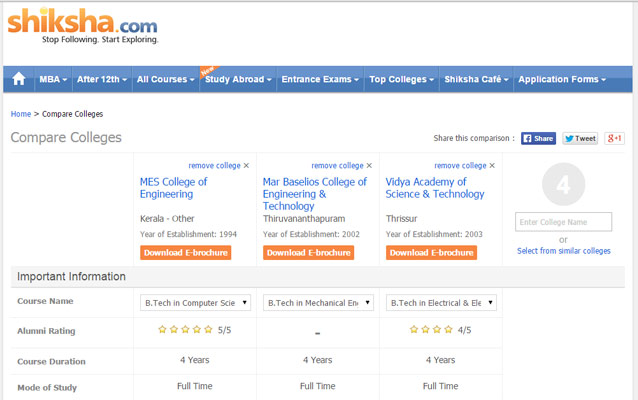
Task: Open B.Tech in Electrical course dropdown
Action: [x=441, y=302]
